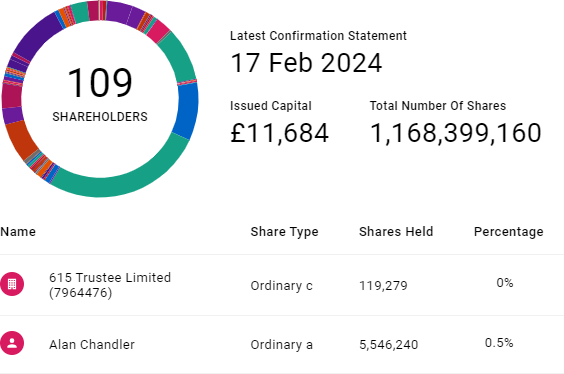
Task: Sort by Percentage column header
Action: 509,232
